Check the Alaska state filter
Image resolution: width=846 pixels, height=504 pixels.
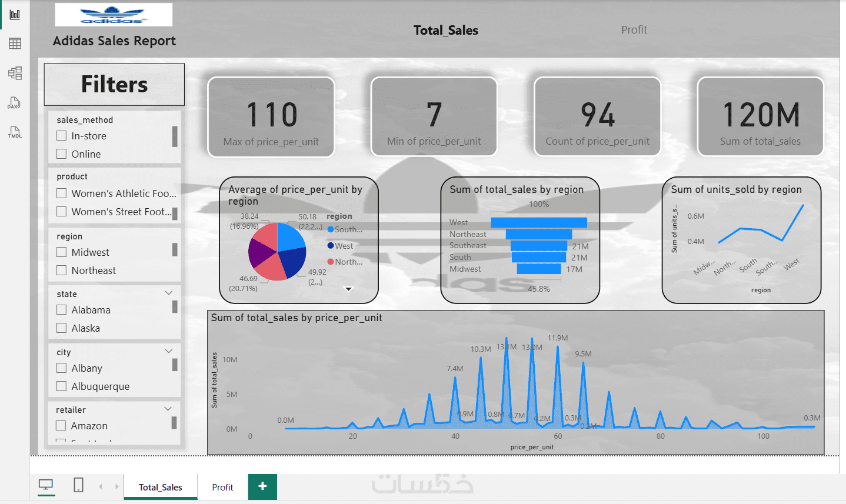pos(61,328)
